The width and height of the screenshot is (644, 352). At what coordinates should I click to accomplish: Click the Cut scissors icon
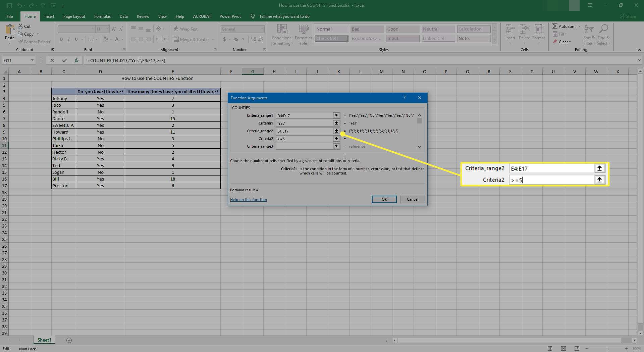point(20,26)
